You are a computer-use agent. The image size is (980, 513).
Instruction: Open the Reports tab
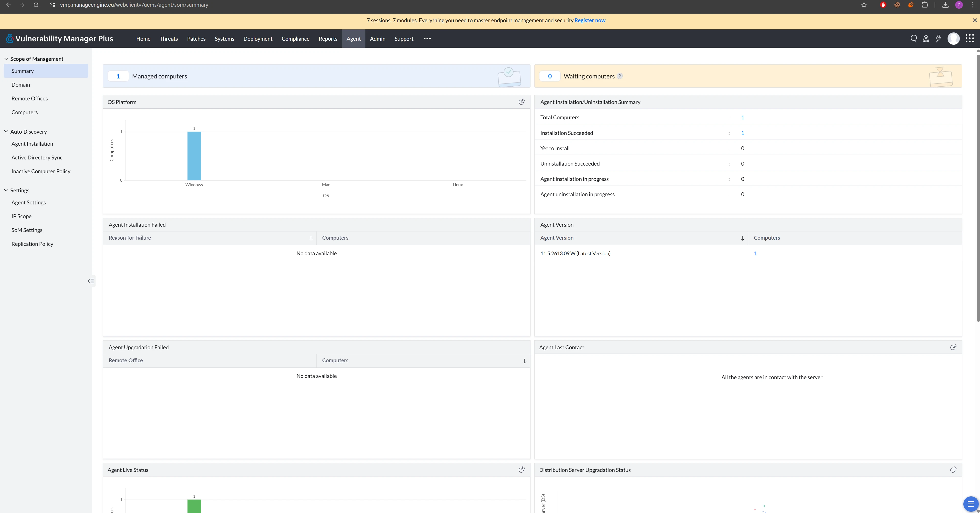tap(328, 38)
